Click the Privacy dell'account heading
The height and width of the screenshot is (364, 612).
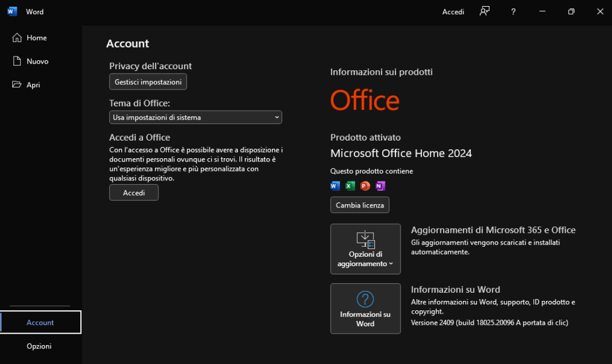[x=150, y=66]
